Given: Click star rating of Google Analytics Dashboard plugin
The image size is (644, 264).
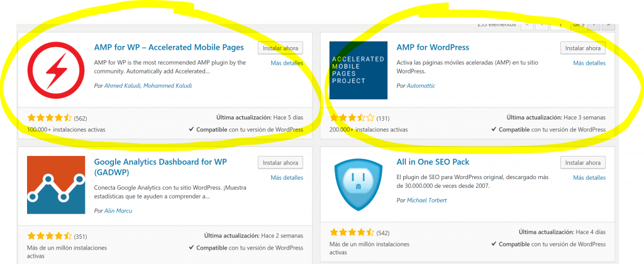Looking at the screenshot, I should click(49, 236).
